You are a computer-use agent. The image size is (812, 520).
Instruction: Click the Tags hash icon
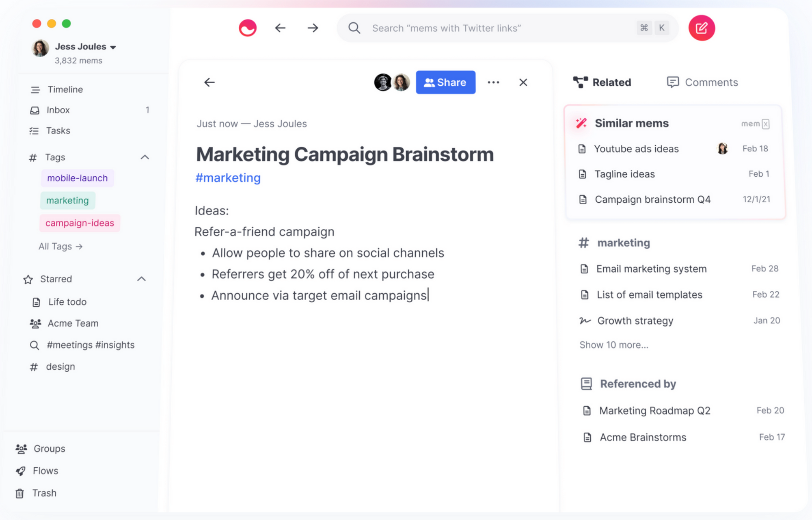(x=33, y=158)
